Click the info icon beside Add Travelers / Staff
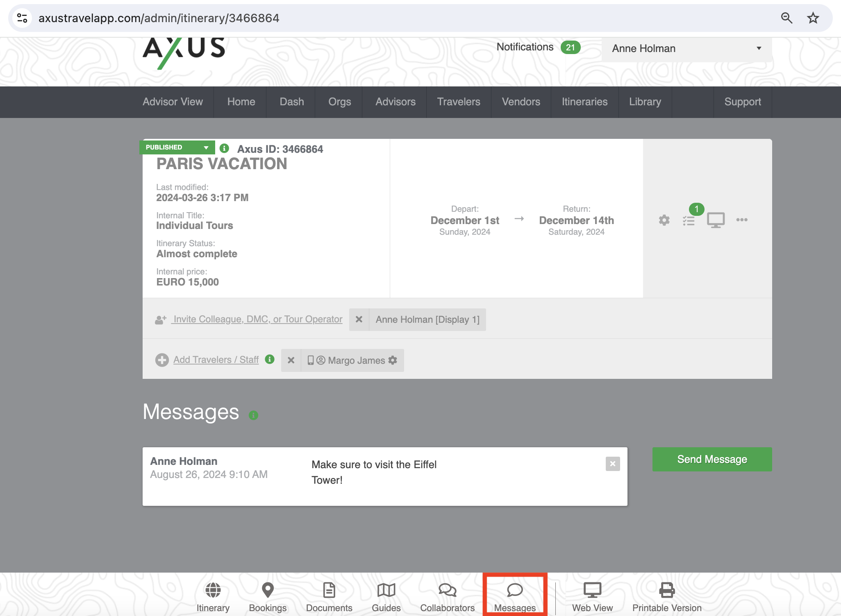This screenshot has width=841, height=616. [270, 359]
